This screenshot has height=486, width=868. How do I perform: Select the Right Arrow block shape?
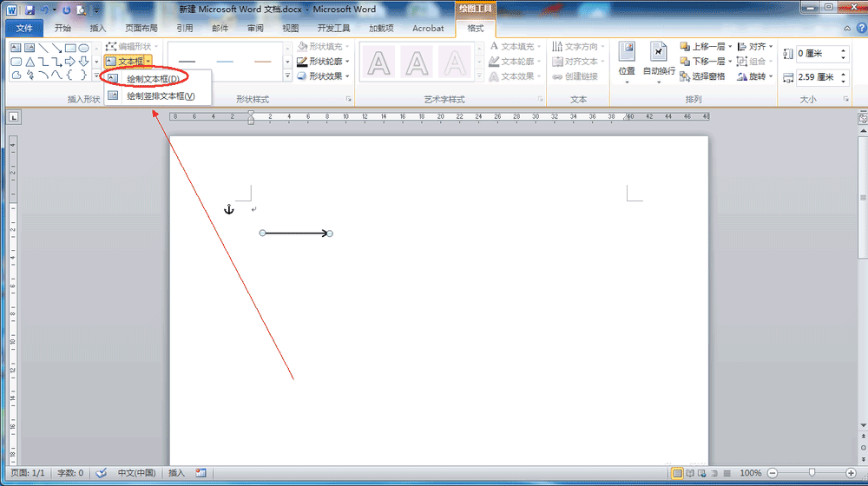tap(69, 62)
